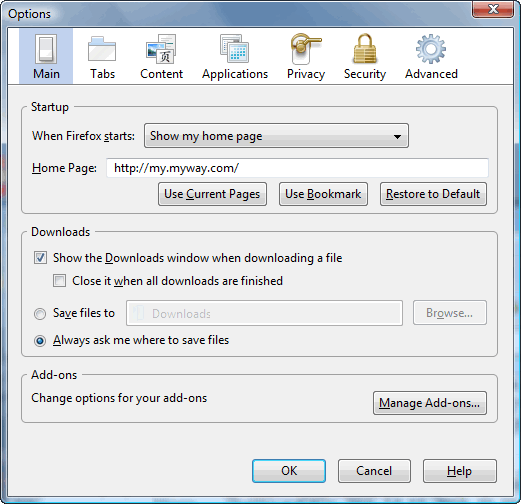Click the Main tab label
Viewport: 521px width, 504px height.
click(46, 74)
